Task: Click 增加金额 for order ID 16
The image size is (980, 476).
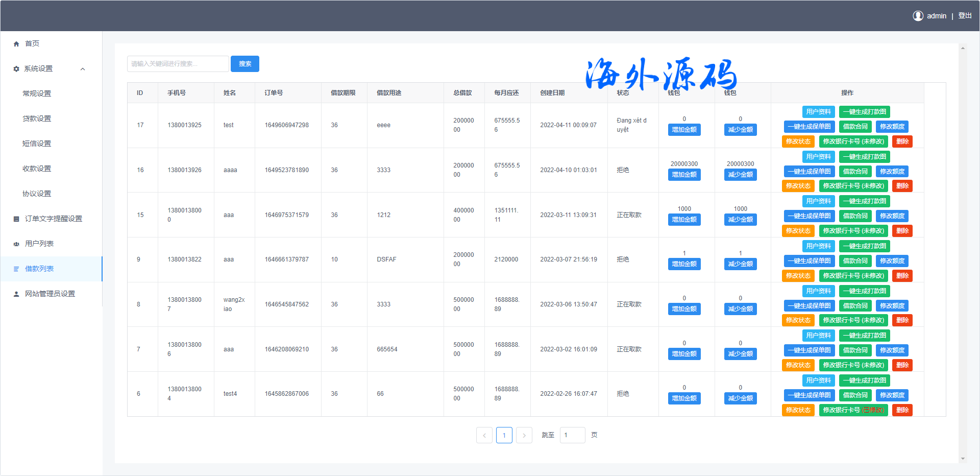Action: point(684,175)
